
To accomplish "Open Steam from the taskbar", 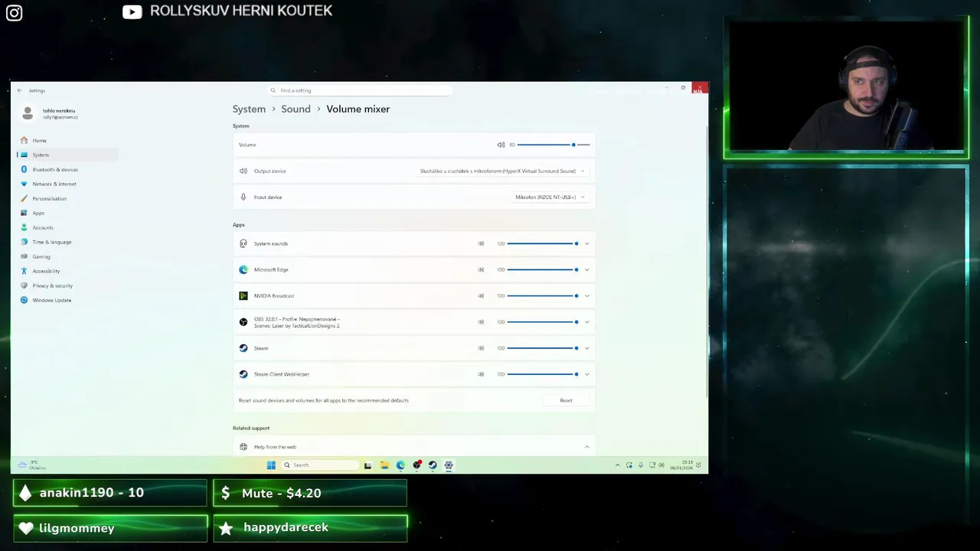I will tap(433, 465).
